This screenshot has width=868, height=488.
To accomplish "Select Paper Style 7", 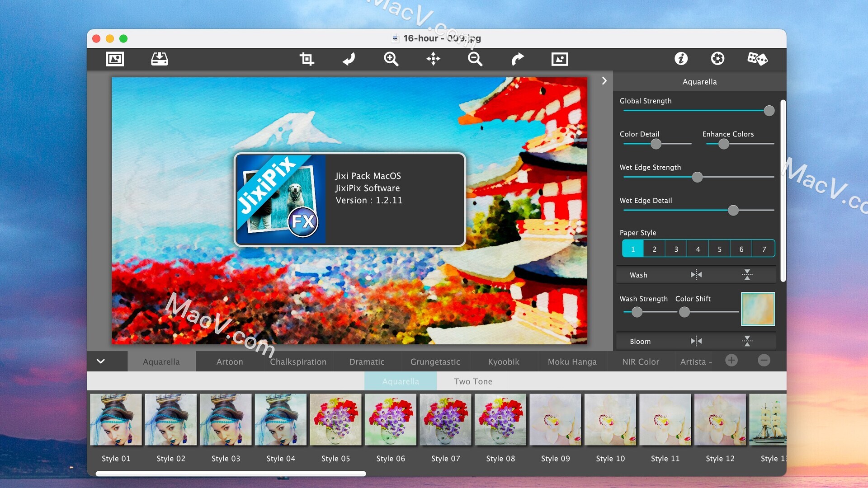I will [764, 249].
